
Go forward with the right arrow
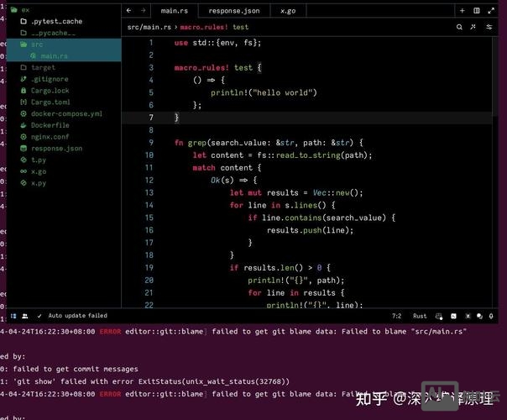click(144, 10)
